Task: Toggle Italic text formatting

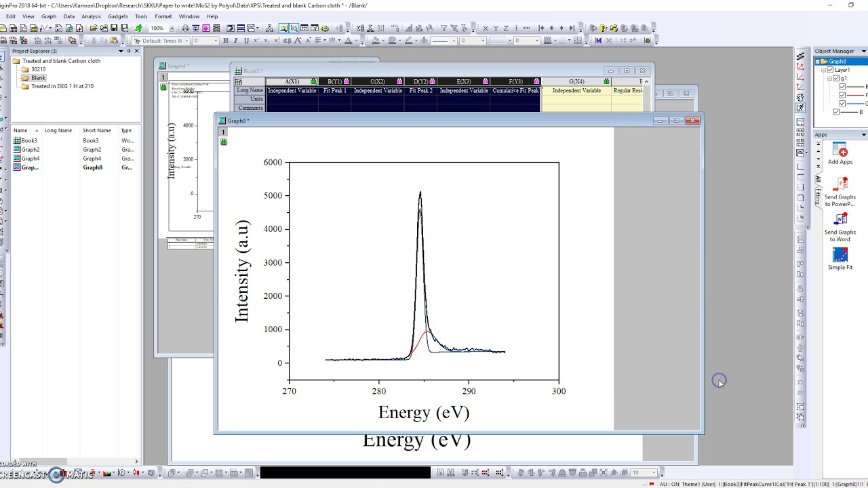Action: pos(235,41)
